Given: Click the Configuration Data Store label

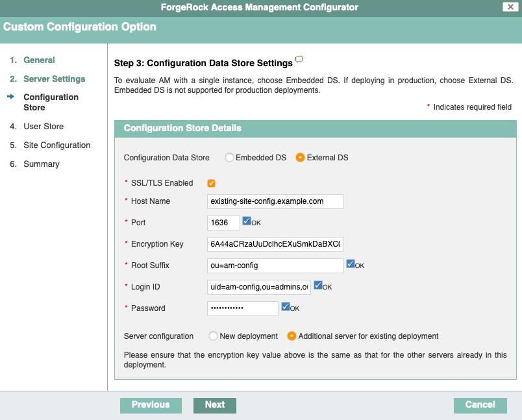Looking at the screenshot, I should tap(166, 157).
